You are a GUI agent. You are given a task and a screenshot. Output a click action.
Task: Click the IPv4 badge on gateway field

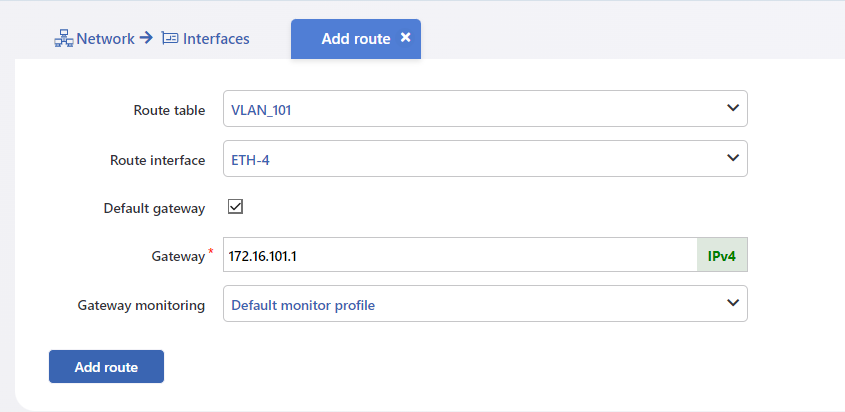pyautogui.click(x=722, y=255)
